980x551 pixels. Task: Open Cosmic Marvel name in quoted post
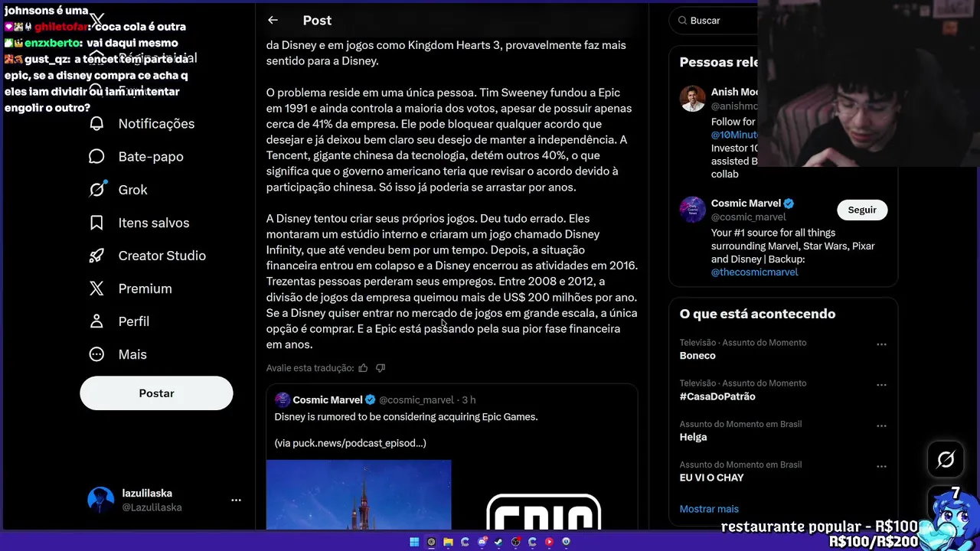click(328, 399)
